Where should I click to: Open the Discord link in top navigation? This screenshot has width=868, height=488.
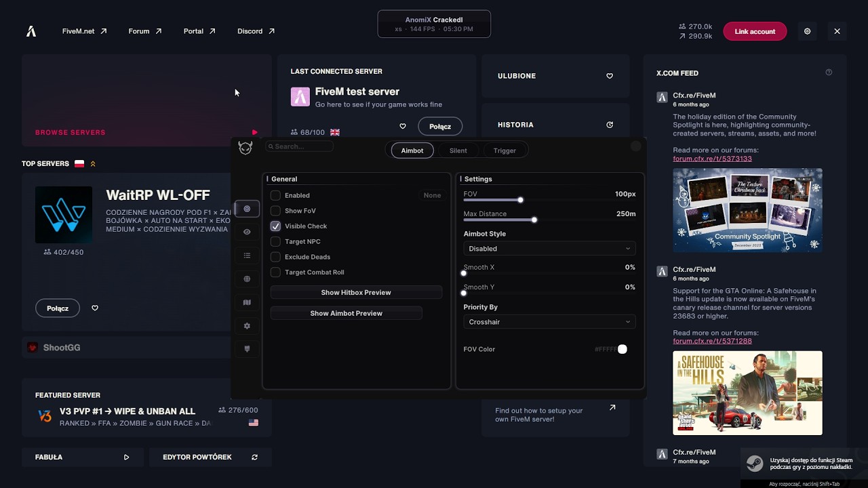click(256, 31)
